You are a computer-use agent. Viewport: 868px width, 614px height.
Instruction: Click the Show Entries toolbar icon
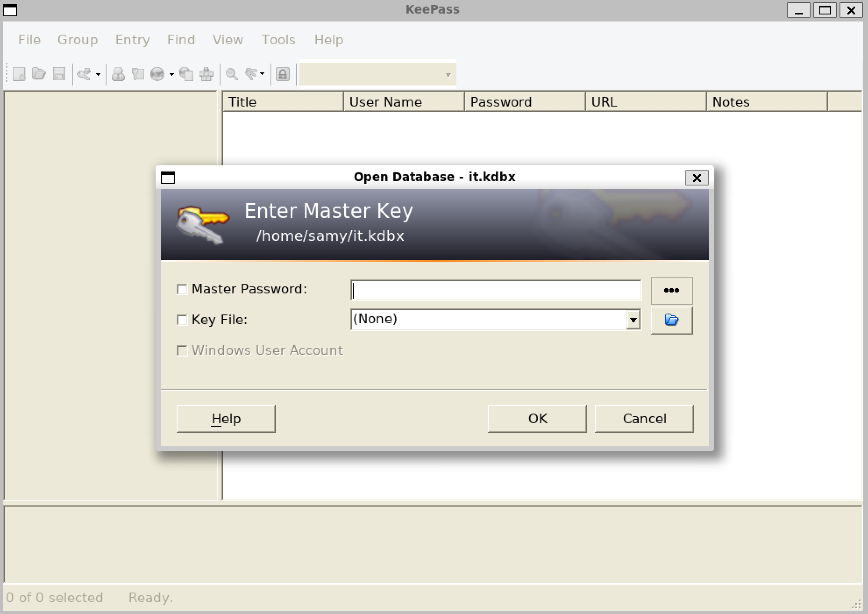(x=251, y=74)
